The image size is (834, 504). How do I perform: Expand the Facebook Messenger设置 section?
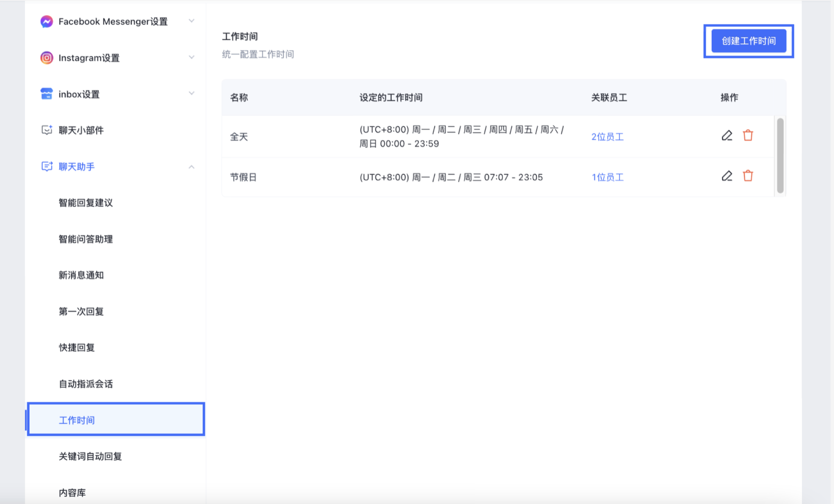coord(192,21)
